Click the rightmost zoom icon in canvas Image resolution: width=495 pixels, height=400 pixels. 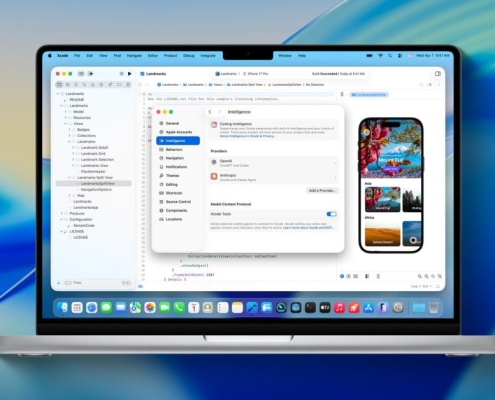pos(440,276)
